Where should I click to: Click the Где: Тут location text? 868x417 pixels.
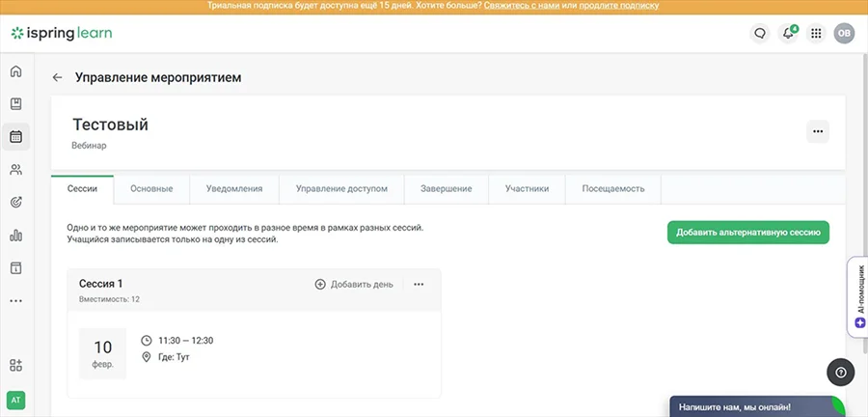[174, 357]
